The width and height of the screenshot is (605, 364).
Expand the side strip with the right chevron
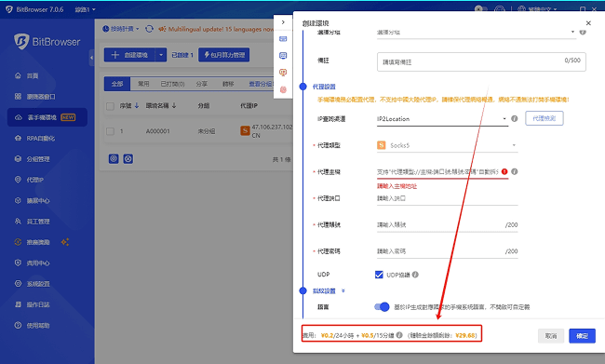click(283, 22)
